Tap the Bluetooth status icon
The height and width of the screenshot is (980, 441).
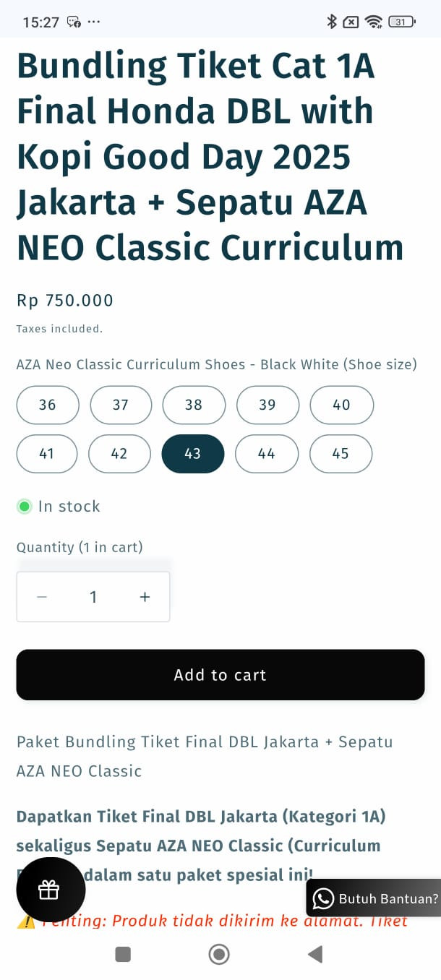(x=331, y=22)
